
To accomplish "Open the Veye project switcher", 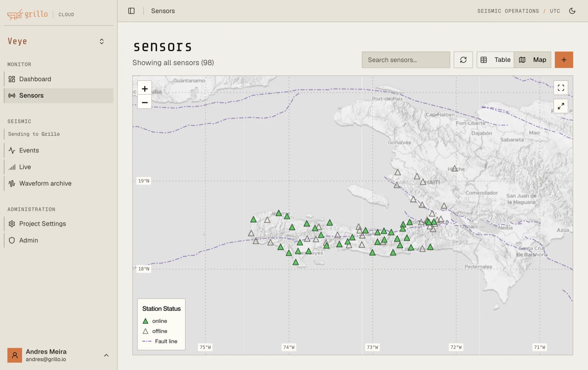I will [x=56, y=41].
